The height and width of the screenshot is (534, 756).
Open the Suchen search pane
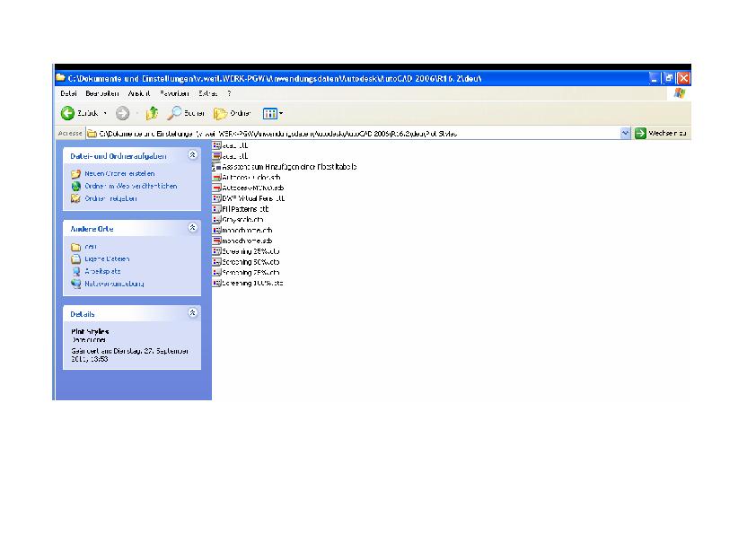coord(186,113)
